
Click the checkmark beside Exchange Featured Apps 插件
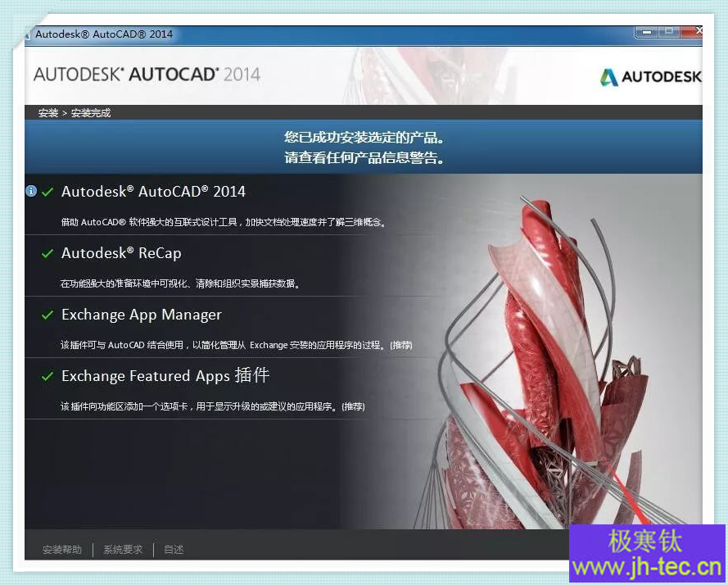coord(47,376)
